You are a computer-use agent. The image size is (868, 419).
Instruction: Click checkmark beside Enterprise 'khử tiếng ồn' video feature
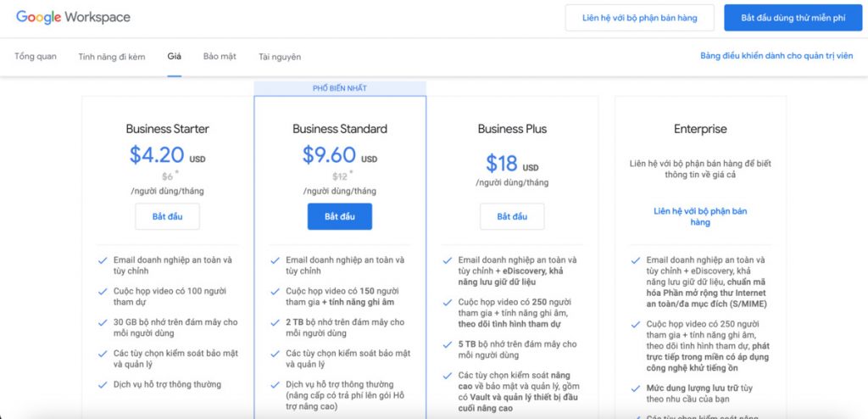pos(636,324)
